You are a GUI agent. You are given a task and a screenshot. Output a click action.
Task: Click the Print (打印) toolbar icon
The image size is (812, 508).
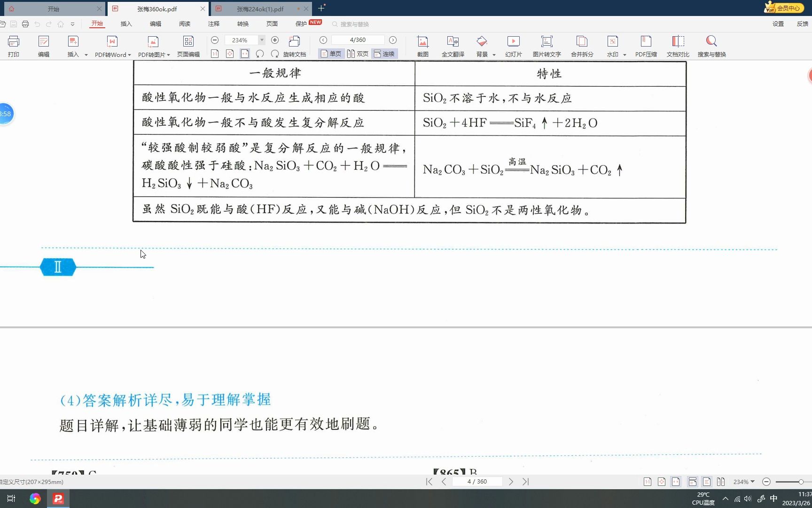[x=14, y=46]
